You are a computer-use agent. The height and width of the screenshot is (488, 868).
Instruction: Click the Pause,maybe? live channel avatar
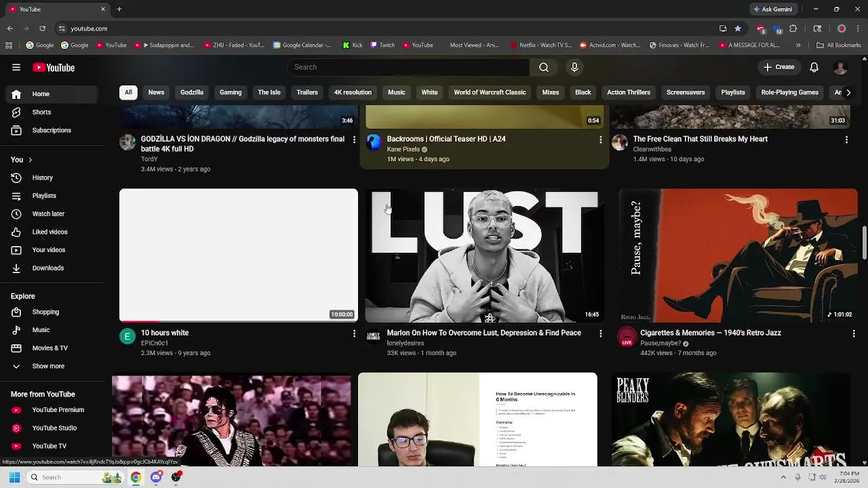click(627, 336)
